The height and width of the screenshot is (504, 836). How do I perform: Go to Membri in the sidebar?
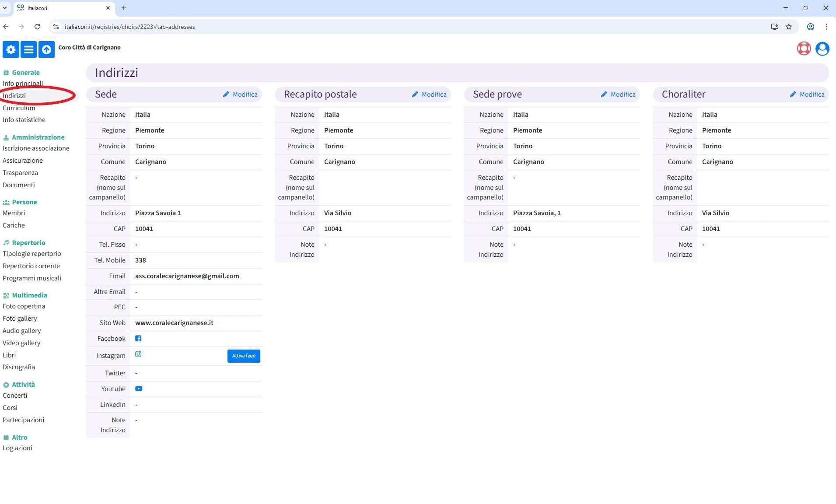click(14, 213)
